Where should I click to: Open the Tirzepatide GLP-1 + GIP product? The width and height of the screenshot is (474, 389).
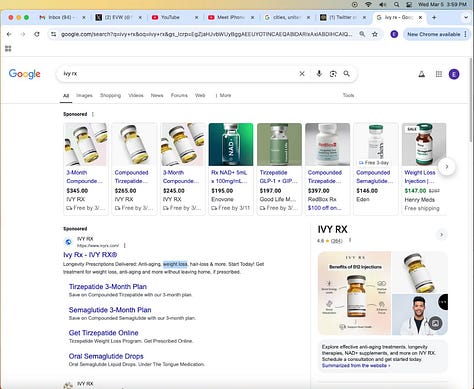tap(279, 168)
